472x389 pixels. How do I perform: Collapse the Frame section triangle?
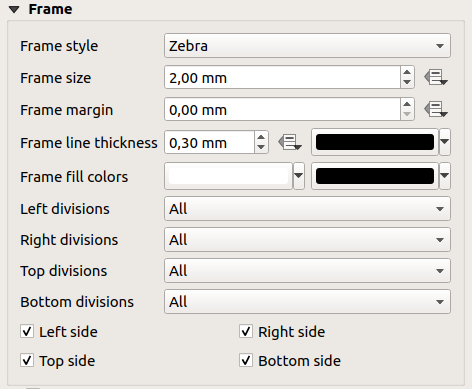point(14,9)
